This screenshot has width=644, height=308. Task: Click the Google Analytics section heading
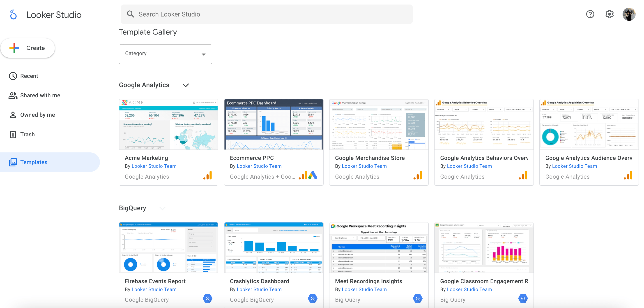pos(144,85)
